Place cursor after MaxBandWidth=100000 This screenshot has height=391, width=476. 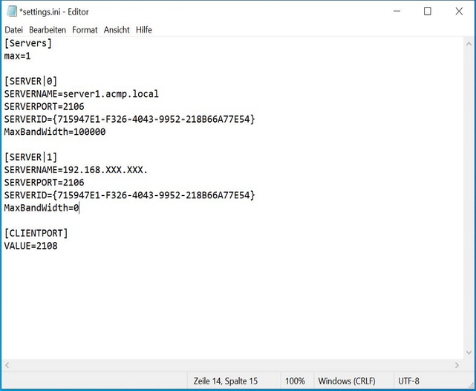coord(106,132)
